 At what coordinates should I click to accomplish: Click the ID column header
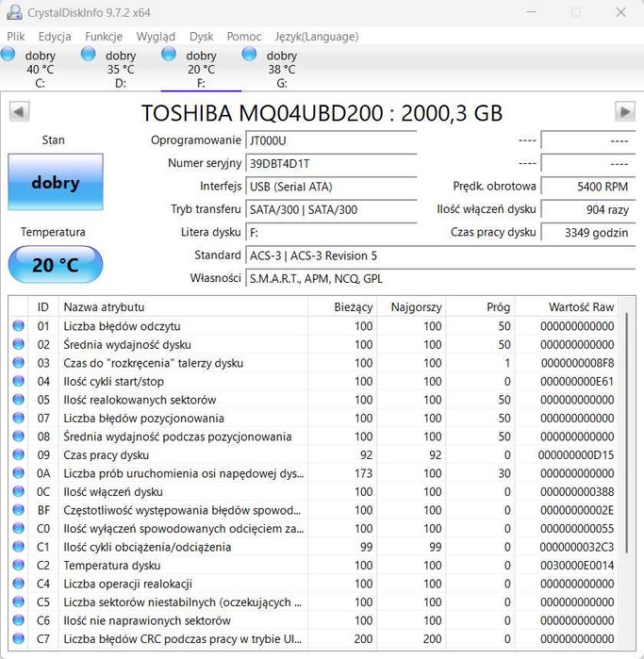point(42,307)
